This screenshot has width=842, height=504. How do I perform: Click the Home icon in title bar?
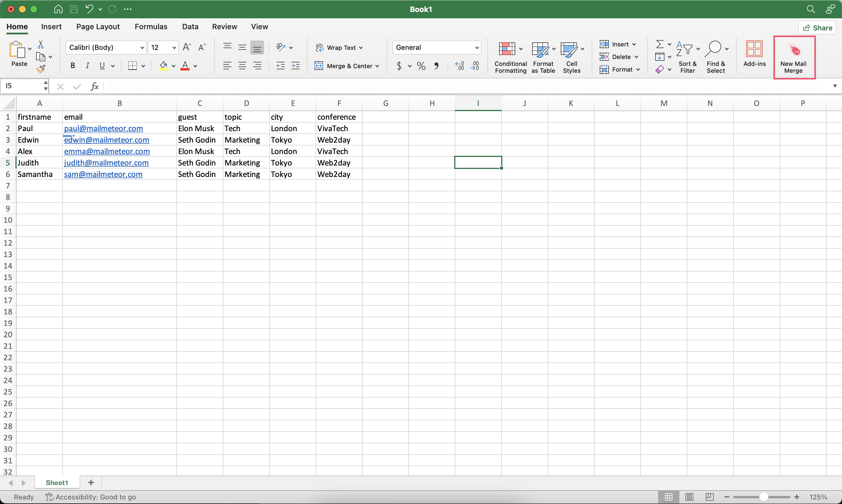click(58, 9)
